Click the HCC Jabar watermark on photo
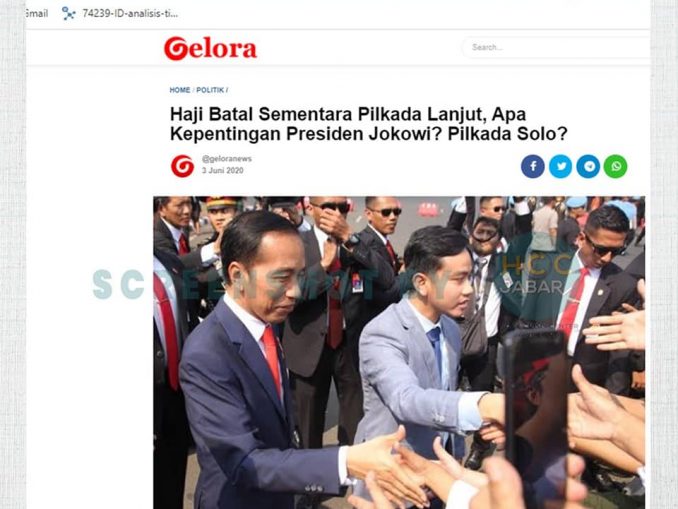This screenshot has height=509, width=678. tap(534, 275)
